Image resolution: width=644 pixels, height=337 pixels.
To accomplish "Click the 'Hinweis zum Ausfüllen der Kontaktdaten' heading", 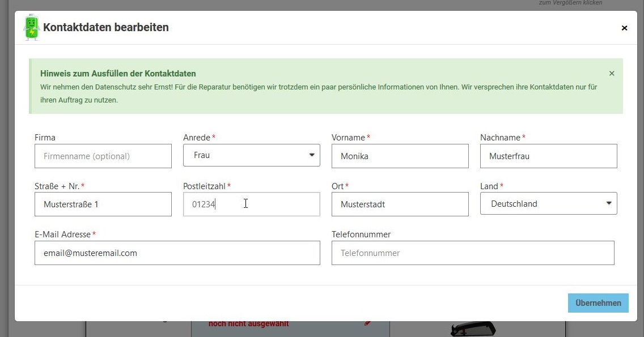I will point(118,74).
